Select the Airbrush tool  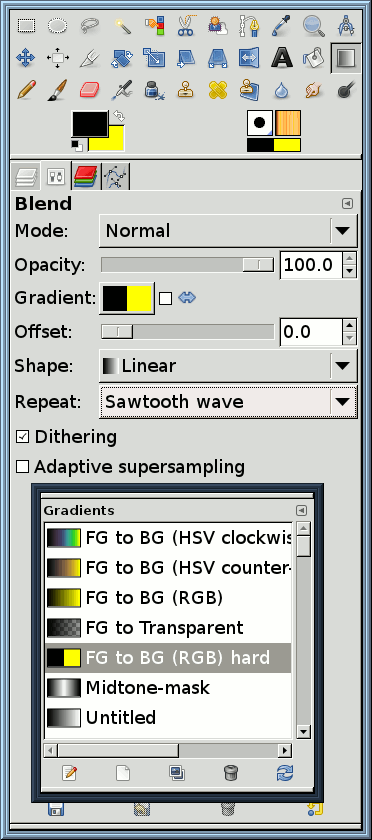[x=122, y=90]
